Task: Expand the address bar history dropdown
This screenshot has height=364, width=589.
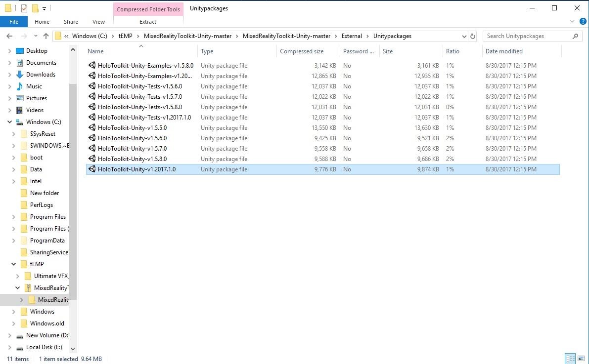Action: tap(464, 36)
